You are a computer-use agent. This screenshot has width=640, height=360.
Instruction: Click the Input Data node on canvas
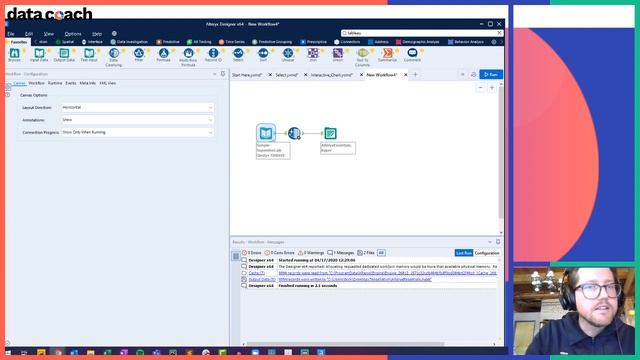pos(266,133)
